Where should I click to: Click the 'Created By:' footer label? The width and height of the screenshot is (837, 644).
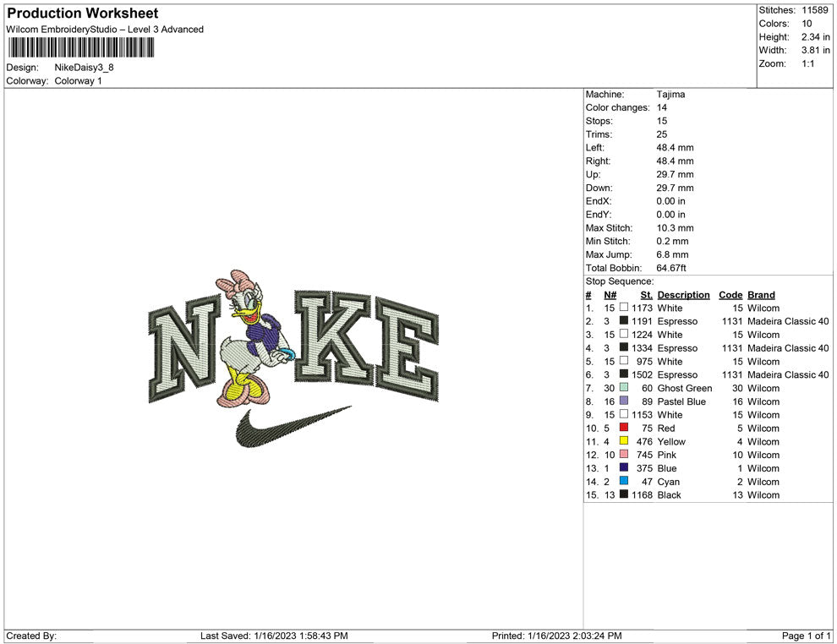point(31,636)
